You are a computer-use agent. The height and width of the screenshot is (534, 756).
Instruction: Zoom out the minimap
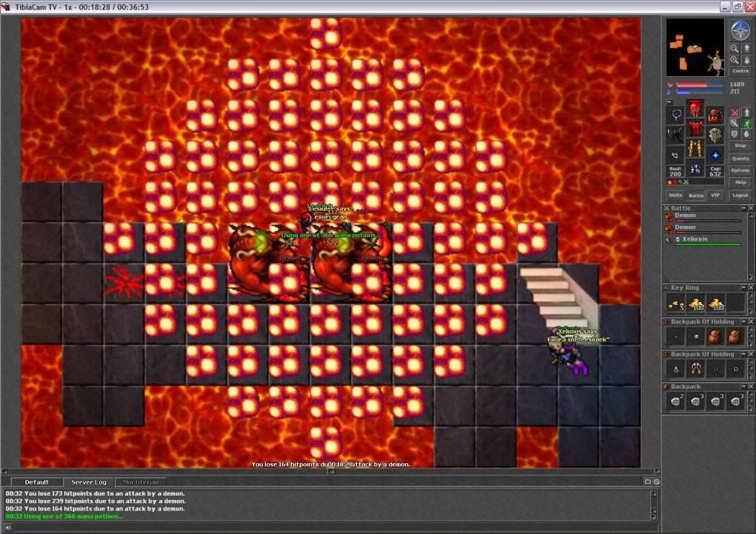click(x=735, y=49)
